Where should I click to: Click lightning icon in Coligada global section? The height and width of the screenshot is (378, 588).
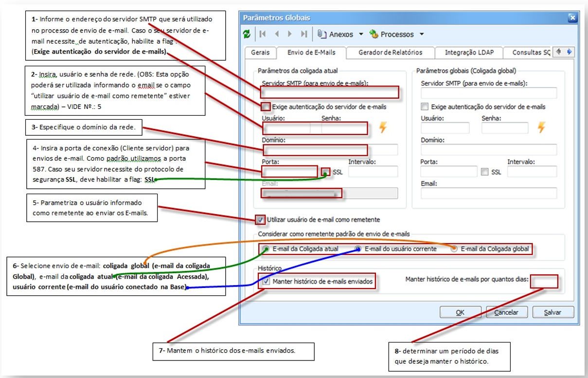(541, 127)
